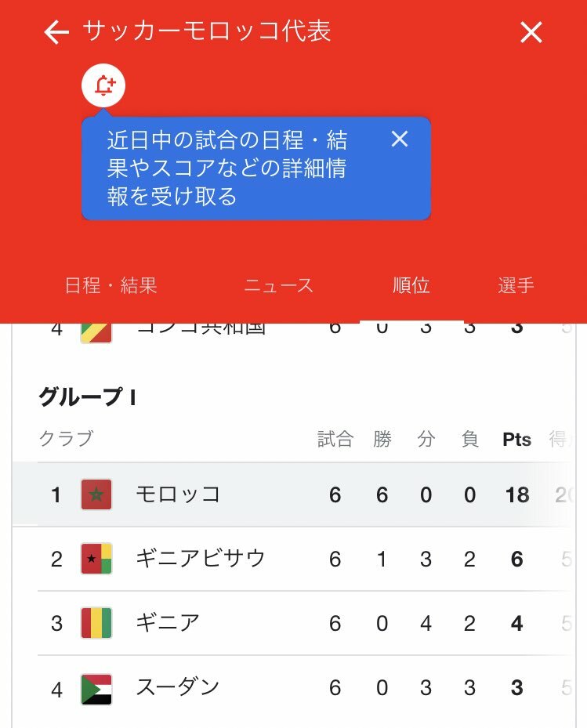Tap the notification bell icon
The width and height of the screenshot is (587, 728).
tap(103, 86)
